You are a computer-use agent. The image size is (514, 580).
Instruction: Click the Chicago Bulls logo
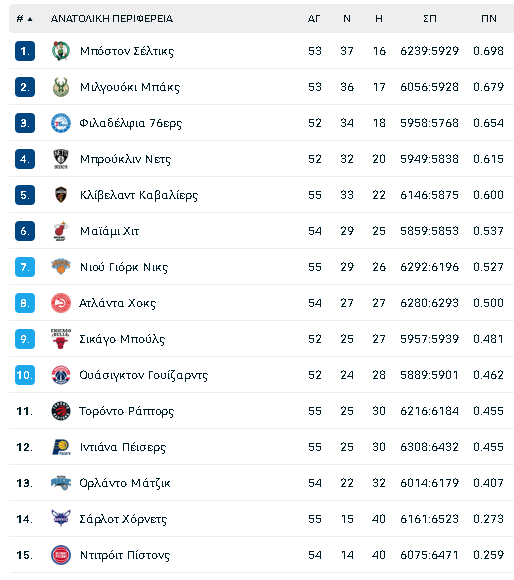[x=61, y=339]
